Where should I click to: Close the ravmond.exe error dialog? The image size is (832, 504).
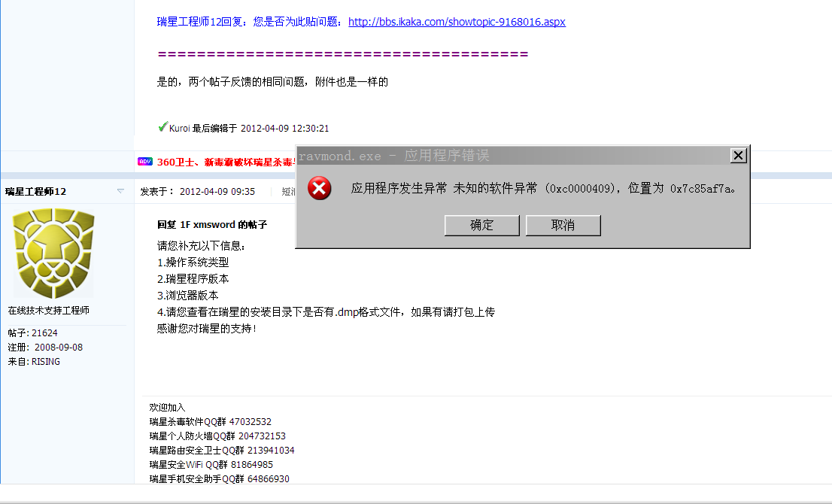click(x=738, y=156)
